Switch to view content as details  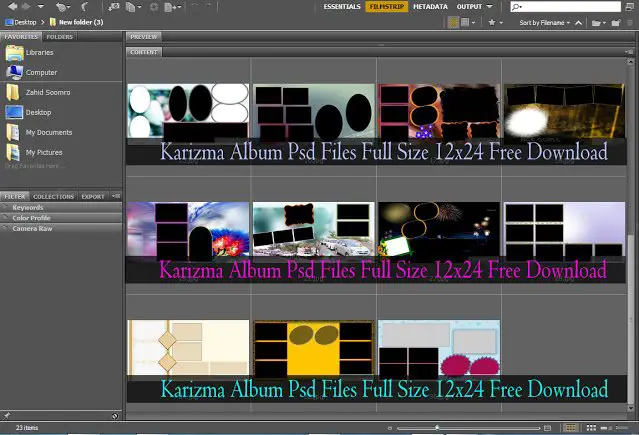pyautogui.click(x=606, y=428)
